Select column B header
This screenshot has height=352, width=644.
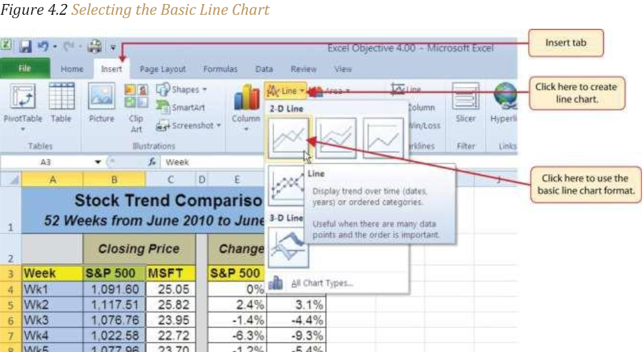114,180
